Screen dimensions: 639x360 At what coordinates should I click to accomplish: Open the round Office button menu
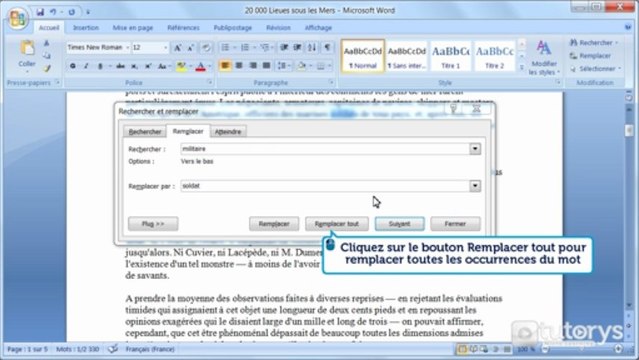pos(17,18)
